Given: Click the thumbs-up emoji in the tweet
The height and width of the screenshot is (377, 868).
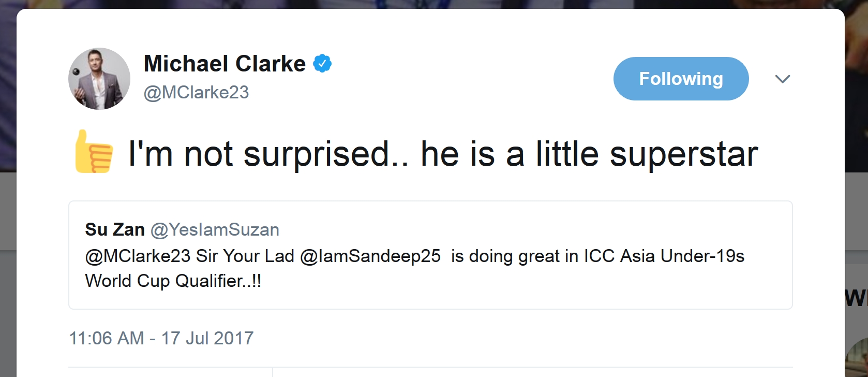Looking at the screenshot, I should pyautogui.click(x=94, y=152).
